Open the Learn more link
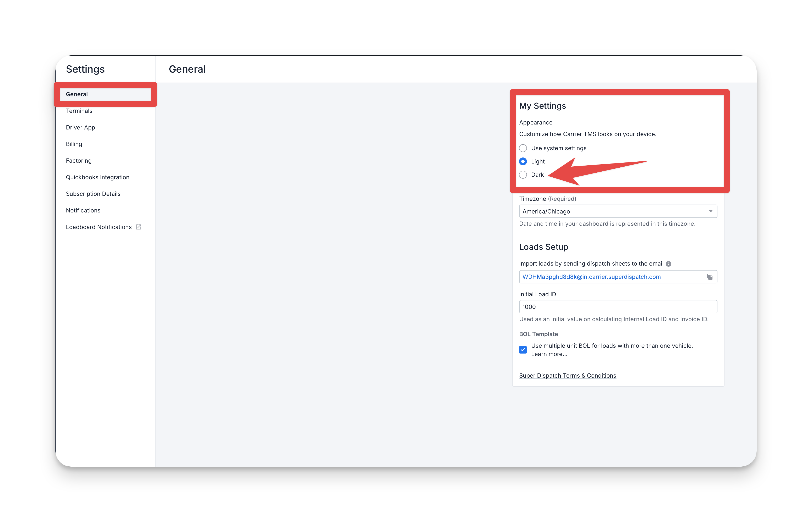Viewport: 812px width, 522px height. (x=549, y=354)
